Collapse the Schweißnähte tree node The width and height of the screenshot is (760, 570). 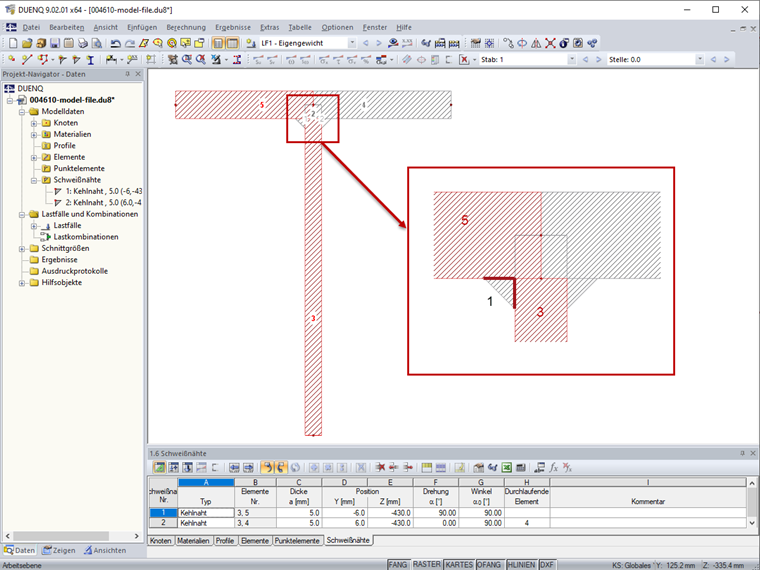pos(34,180)
